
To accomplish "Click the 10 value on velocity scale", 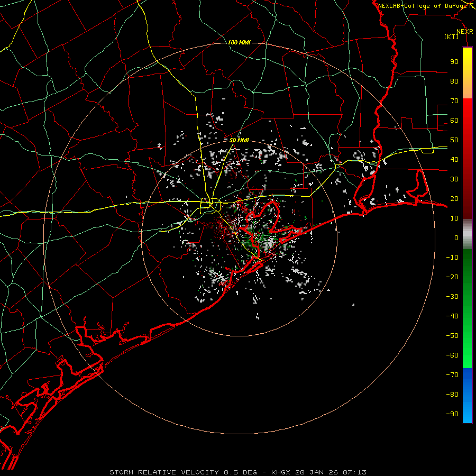I will [454, 218].
